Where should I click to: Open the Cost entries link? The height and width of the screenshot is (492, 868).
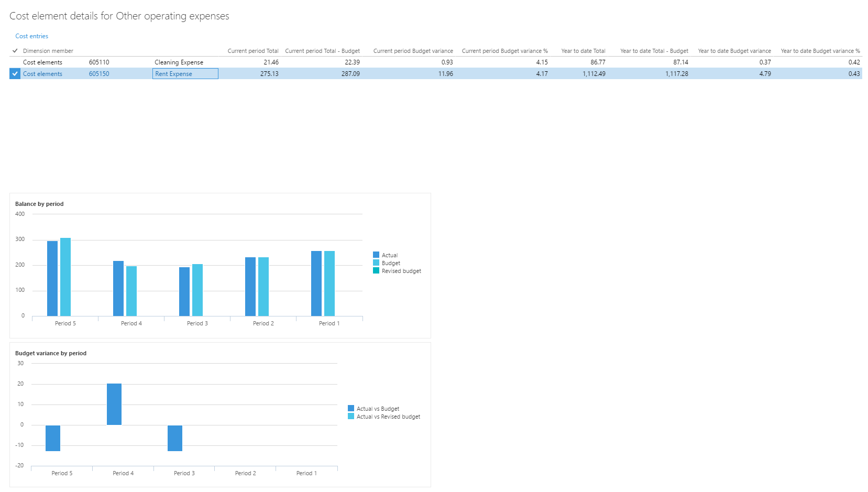tap(31, 36)
